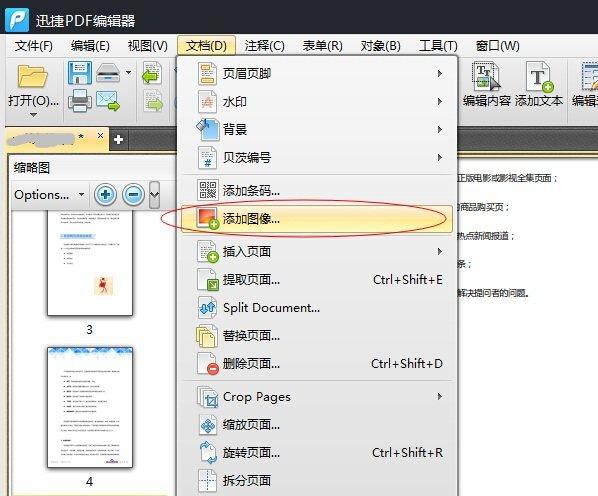The image size is (598, 496).
Task: Select 添加图像... menu entry
Action: (x=317, y=219)
